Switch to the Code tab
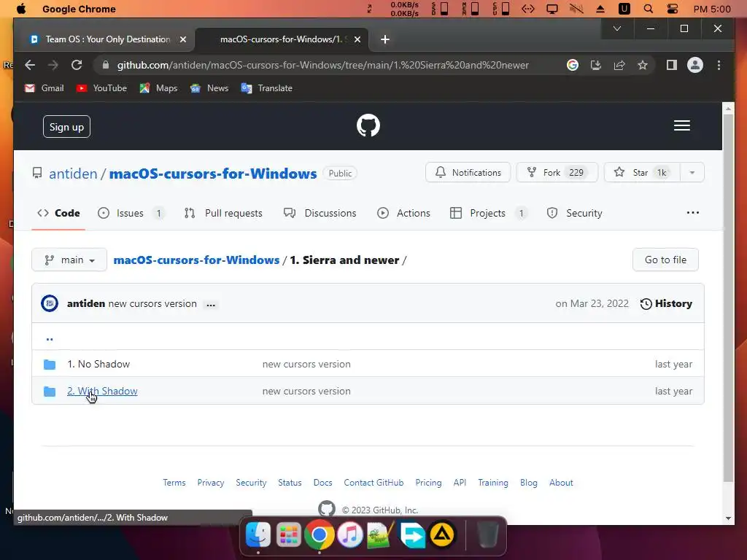Viewport: 747px width, 560px height. click(x=58, y=213)
